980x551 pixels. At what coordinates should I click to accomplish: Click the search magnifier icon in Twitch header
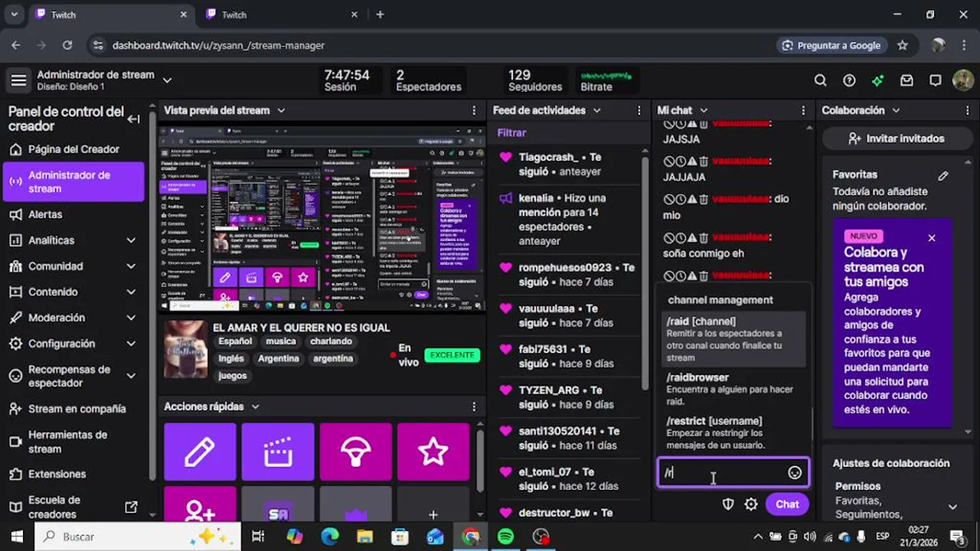point(820,80)
